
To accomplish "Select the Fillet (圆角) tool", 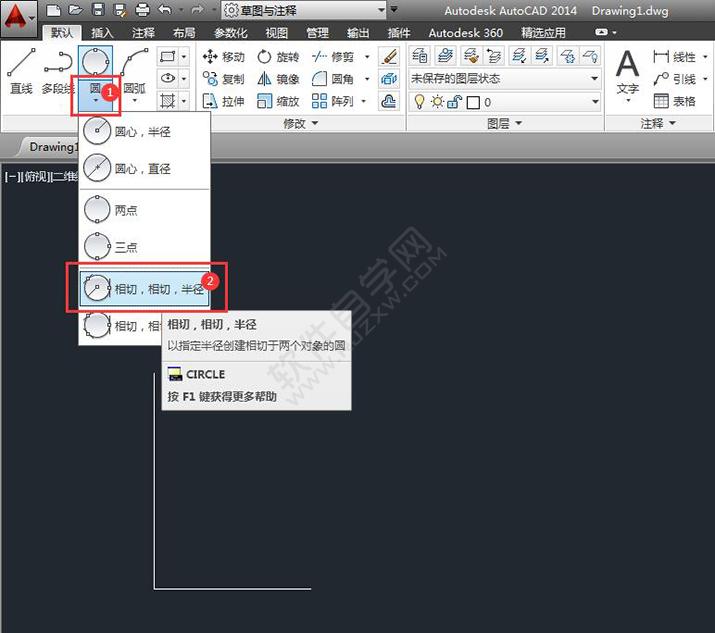I will [333, 79].
